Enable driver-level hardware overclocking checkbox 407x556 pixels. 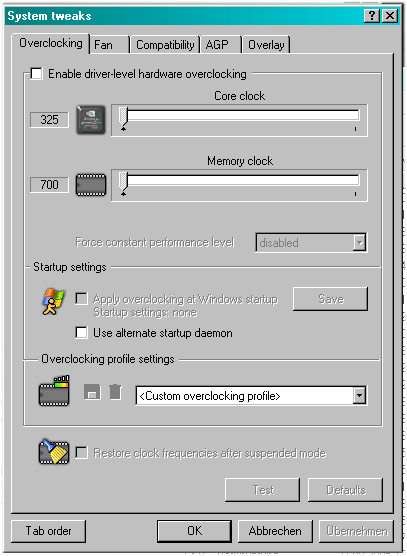37,74
